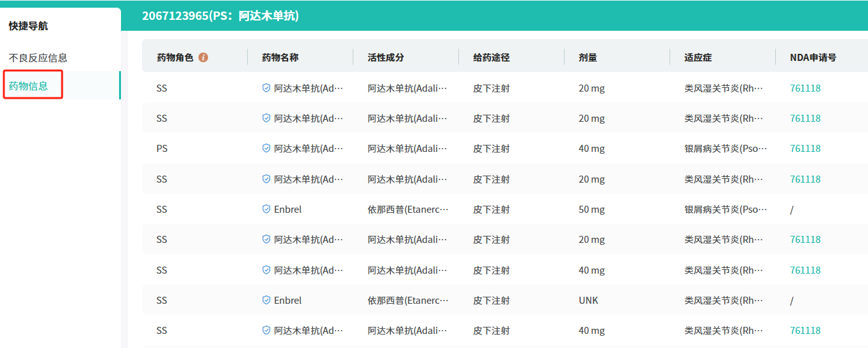The width and height of the screenshot is (868, 348).
Task: Open NDA link 761118 in the first row
Action: 805,88
